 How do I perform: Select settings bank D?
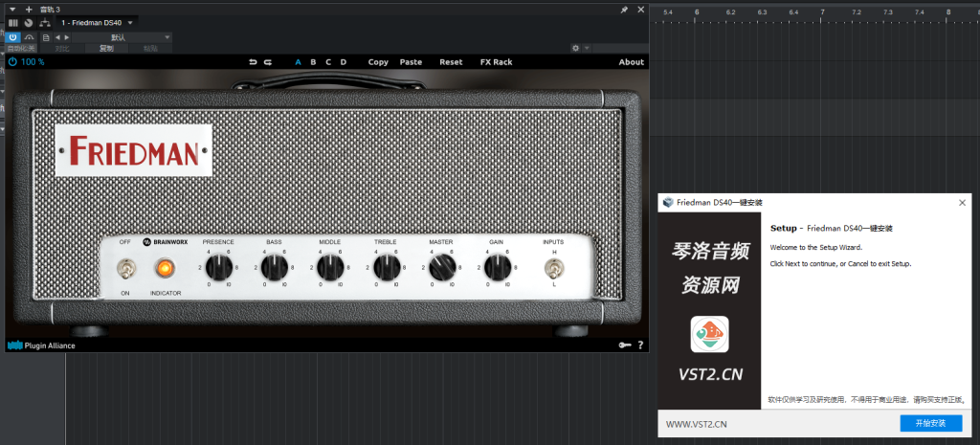pos(344,62)
